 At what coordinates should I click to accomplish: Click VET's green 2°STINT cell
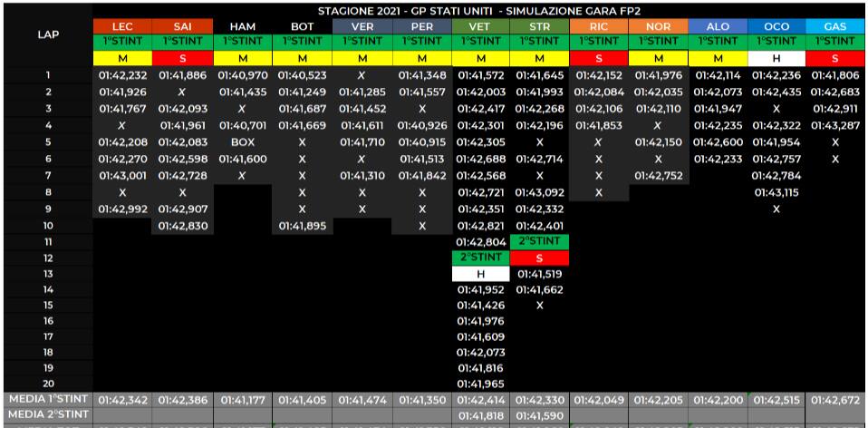481,258
